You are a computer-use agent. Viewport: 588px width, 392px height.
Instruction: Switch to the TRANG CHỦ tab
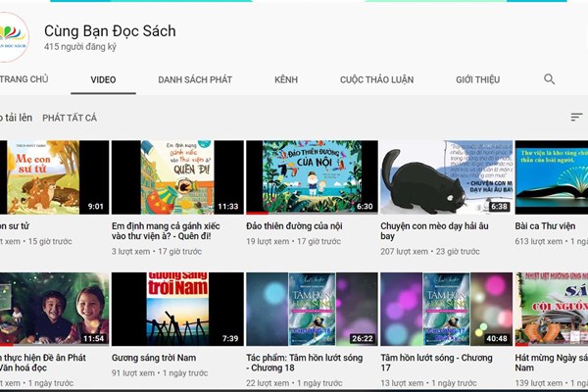point(24,79)
